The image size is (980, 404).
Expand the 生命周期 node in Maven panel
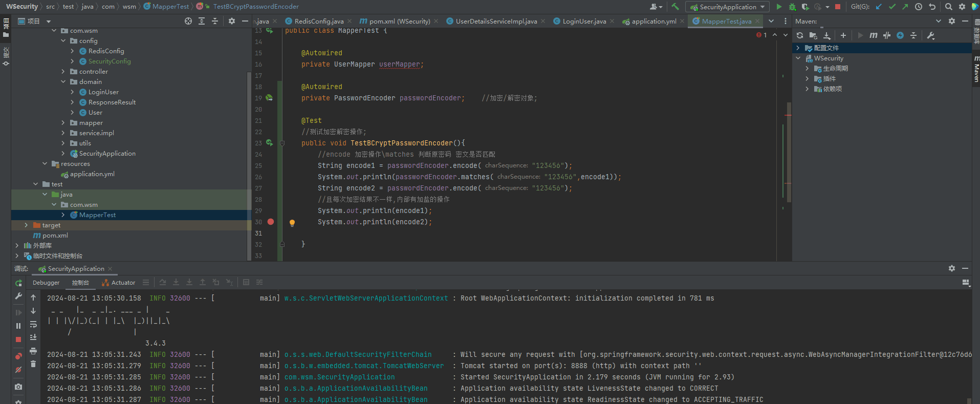pyautogui.click(x=807, y=69)
